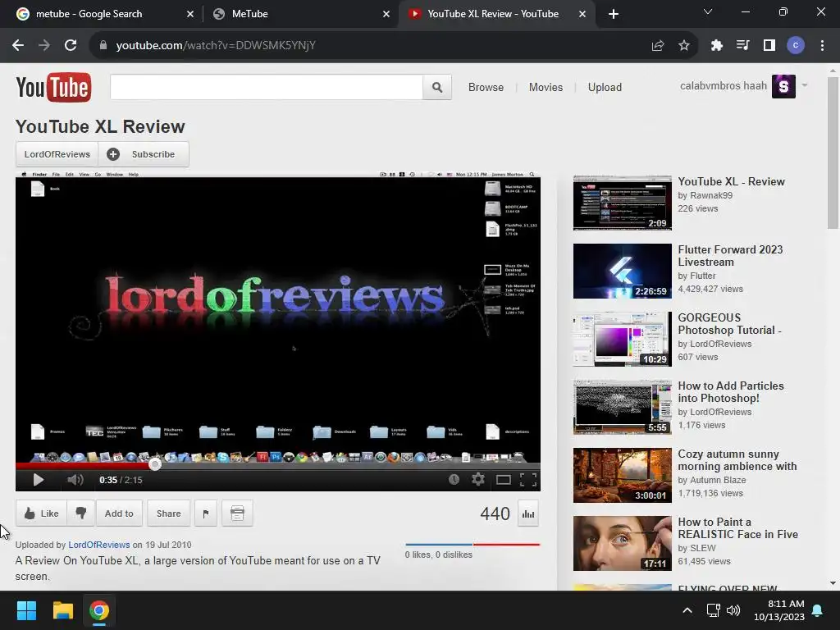Image resolution: width=840 pixels, height=630 pixels.
Task: Open the Movies menu link
Action: [x=546, y=87]
